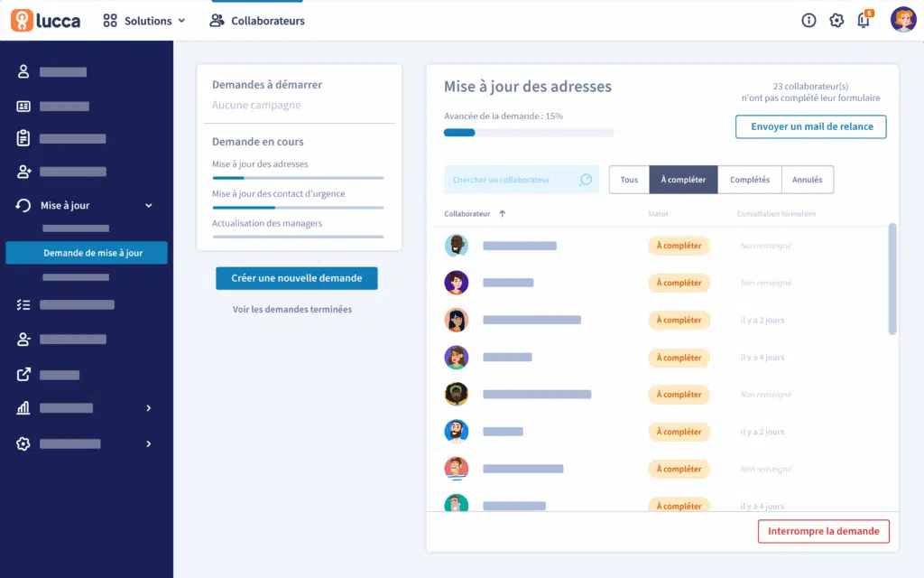
Task: Open the info circle icon in header
Action: tap(808, 20)
